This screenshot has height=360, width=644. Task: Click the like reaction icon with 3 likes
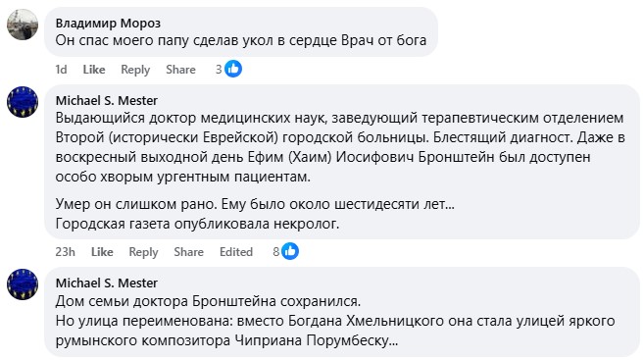click(x=233, y=69)
